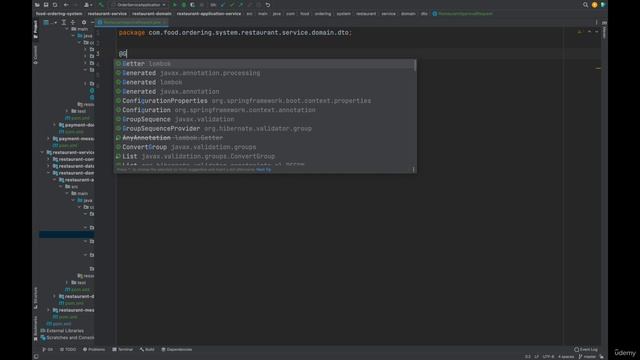Click the master git branch widget
The height and width of the screenshot is (360, 640).
[587, 357]
